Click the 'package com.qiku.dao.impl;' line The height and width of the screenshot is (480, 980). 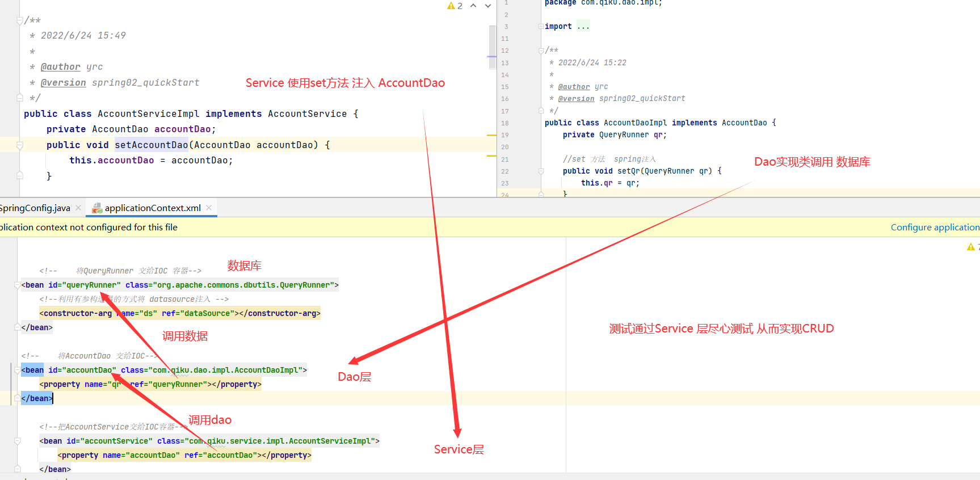604,3
